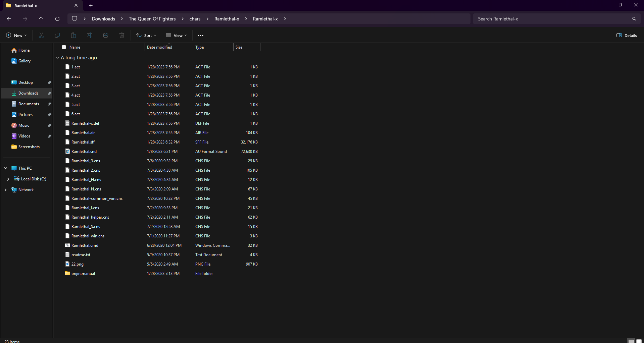Collapse the A long time ago group
Screen dimensions: 644x343
57,58
